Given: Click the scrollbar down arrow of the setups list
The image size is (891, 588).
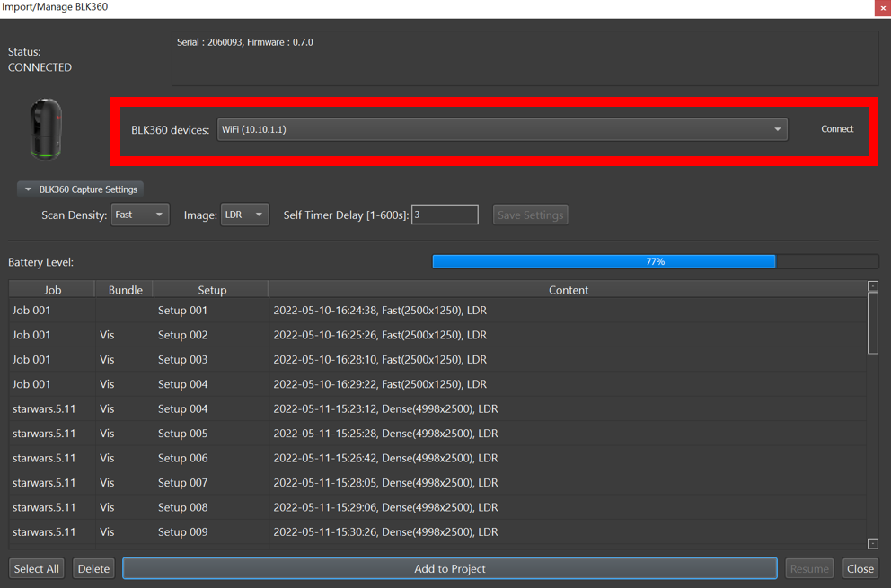Looking at the screenshot, I should (x=872, y=543).
